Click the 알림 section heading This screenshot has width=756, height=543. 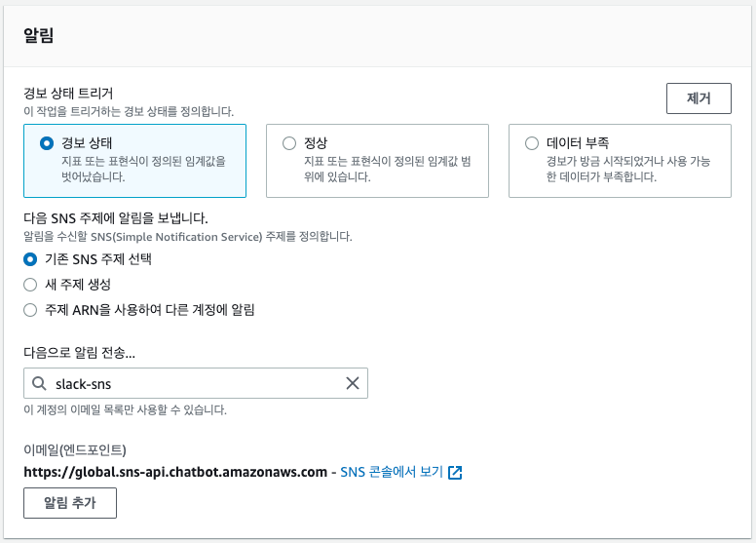(x=39, y=35)
